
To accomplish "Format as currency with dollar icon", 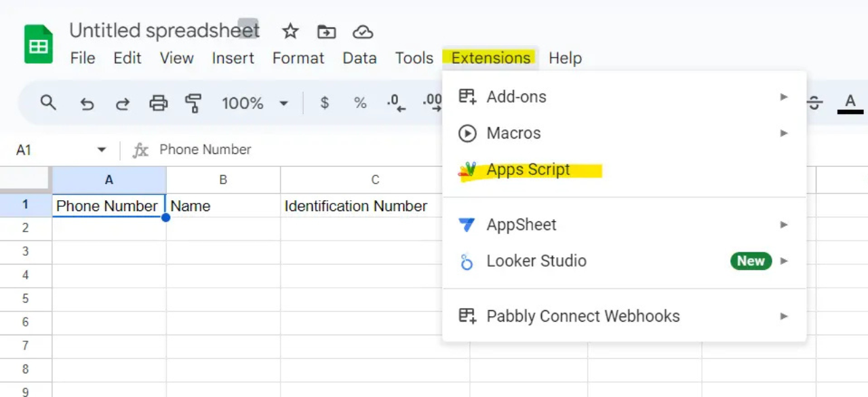I will coord(325,103).
